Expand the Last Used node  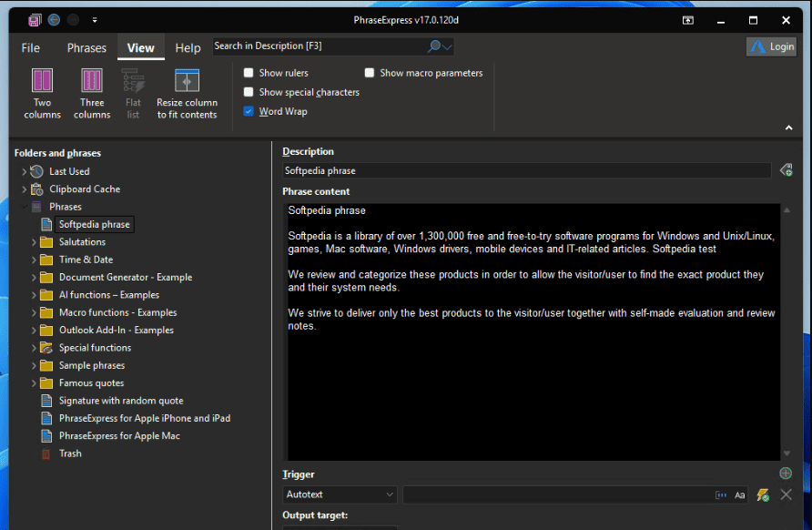coord(24,171)
